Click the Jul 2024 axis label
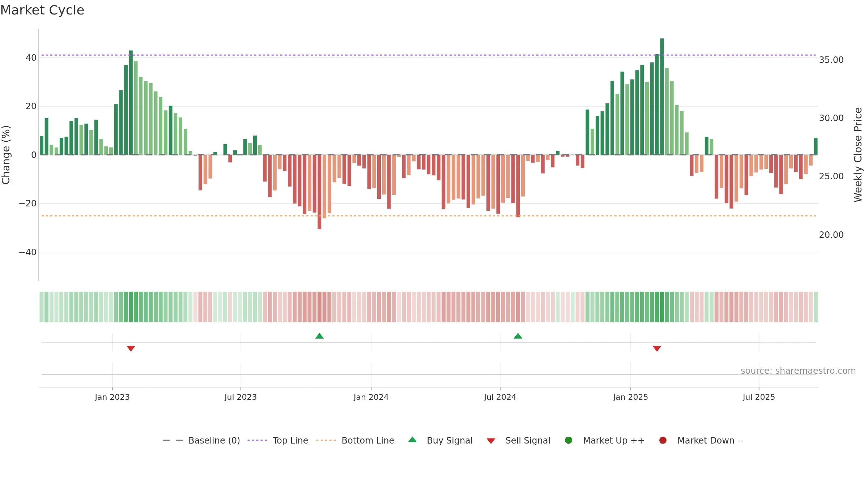The width and height of the screenshot is (868, 488). click(x=500, y=397)
